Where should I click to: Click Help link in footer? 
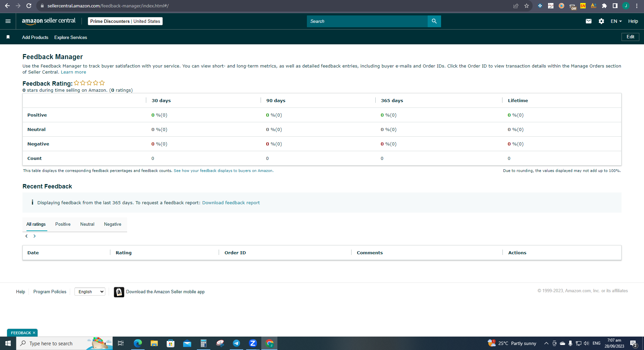tap(20, 292)
